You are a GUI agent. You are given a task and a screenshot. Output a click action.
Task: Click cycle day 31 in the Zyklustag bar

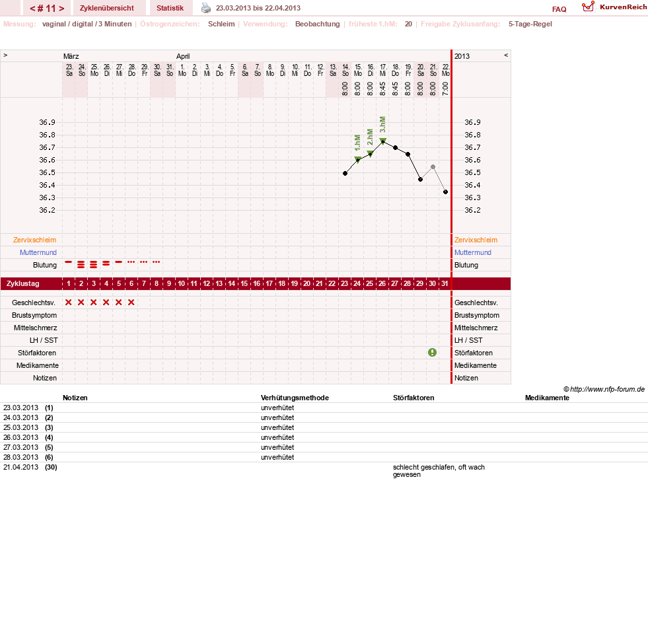(x=445, y=283)
